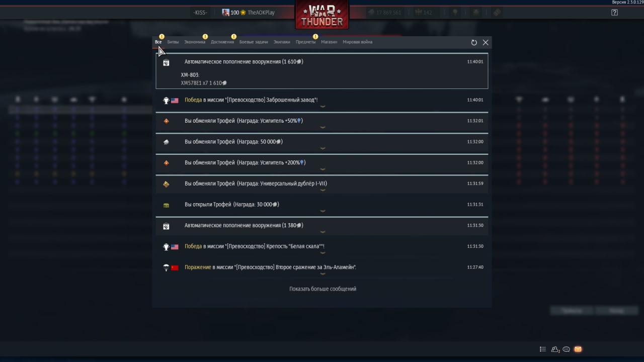
Task: Click 'Показать больше сообщений' link
Action: tap(323, 289)
